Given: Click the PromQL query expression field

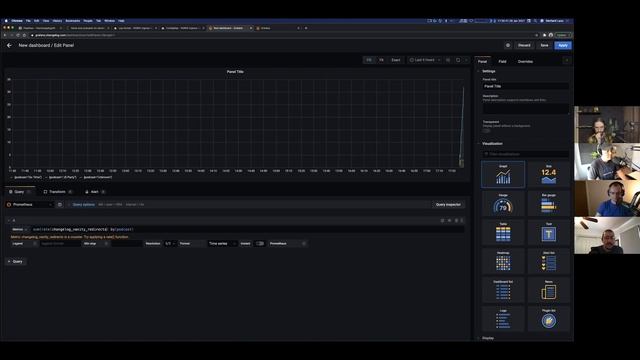Looking at the screenshot, I should [248, 229].
